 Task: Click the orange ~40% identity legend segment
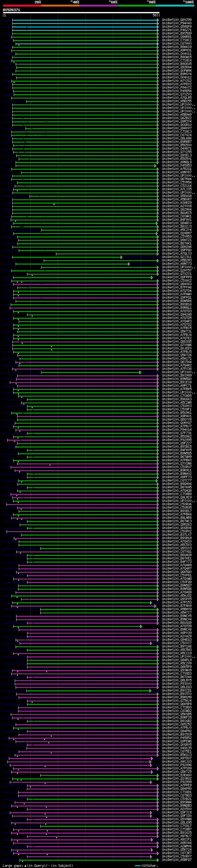60,6
